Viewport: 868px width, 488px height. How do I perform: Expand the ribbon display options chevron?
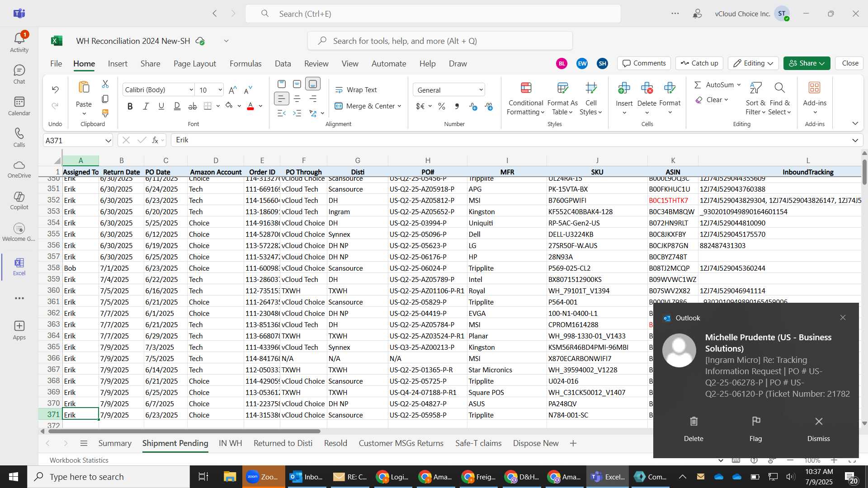pyautogui.click(x=855, y=123)
